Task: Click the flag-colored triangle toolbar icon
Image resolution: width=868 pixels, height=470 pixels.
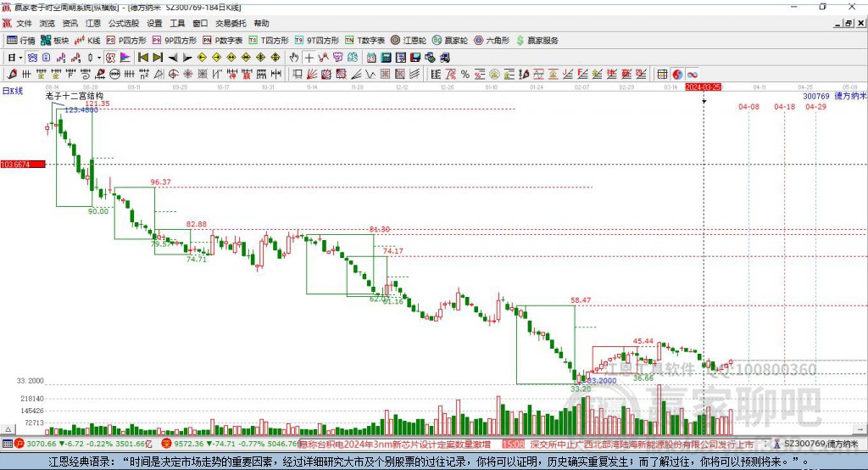Action: [125, 58]
